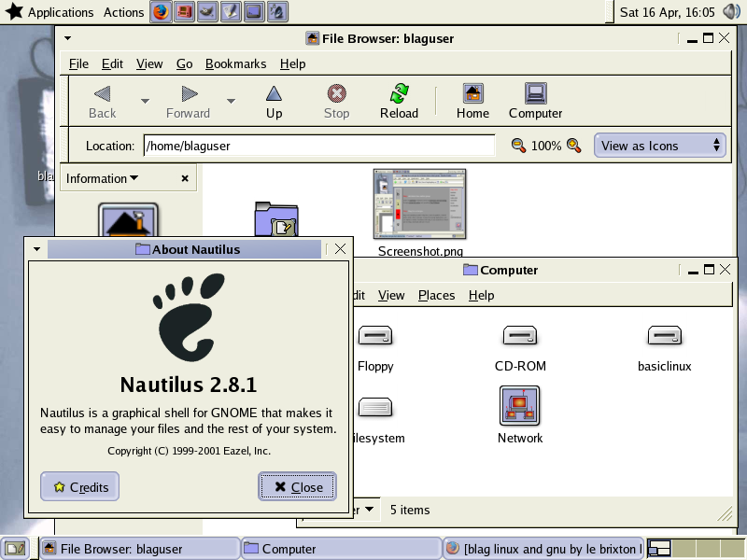Open the Help menu in File Browser

292,63
